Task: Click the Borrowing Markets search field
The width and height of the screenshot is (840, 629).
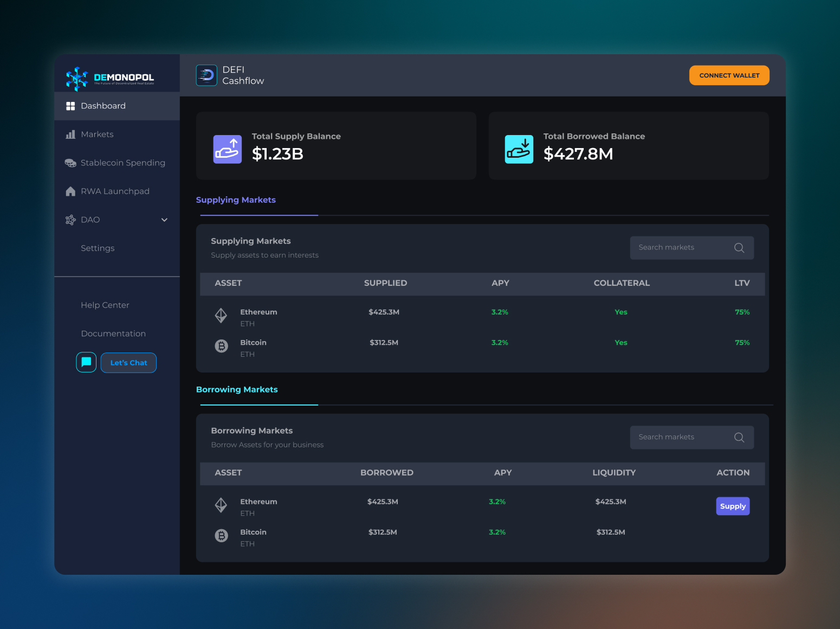Action: click(692, 438)
